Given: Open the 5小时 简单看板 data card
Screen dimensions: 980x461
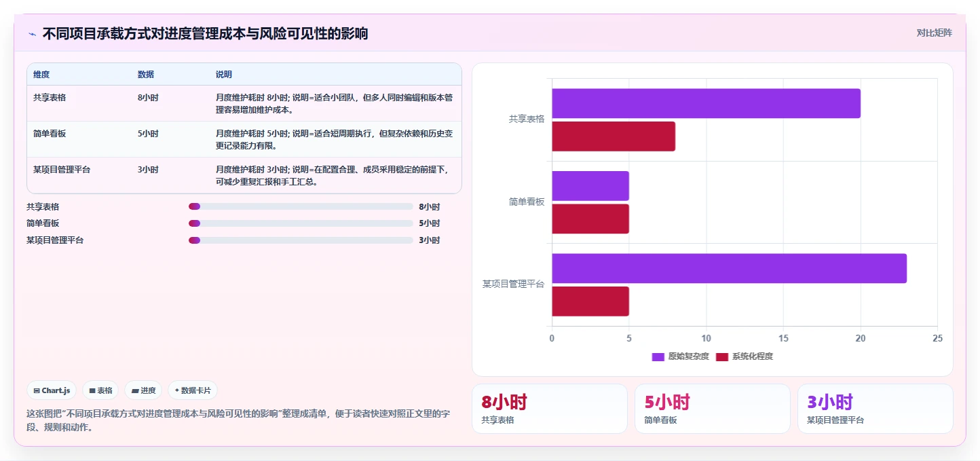Looking at the screenshot, I should pyautogui.click(x=713, y=409).
